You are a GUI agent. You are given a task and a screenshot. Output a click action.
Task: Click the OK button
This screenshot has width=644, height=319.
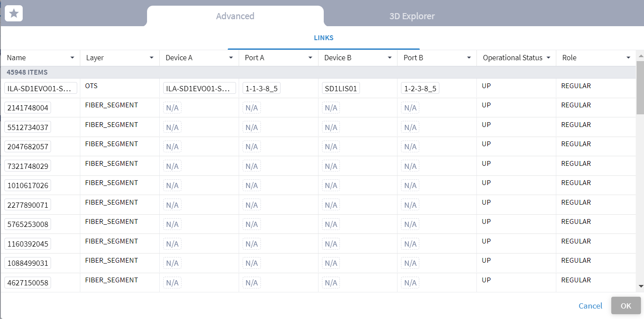pyautogui.click(x=626, y=305)
